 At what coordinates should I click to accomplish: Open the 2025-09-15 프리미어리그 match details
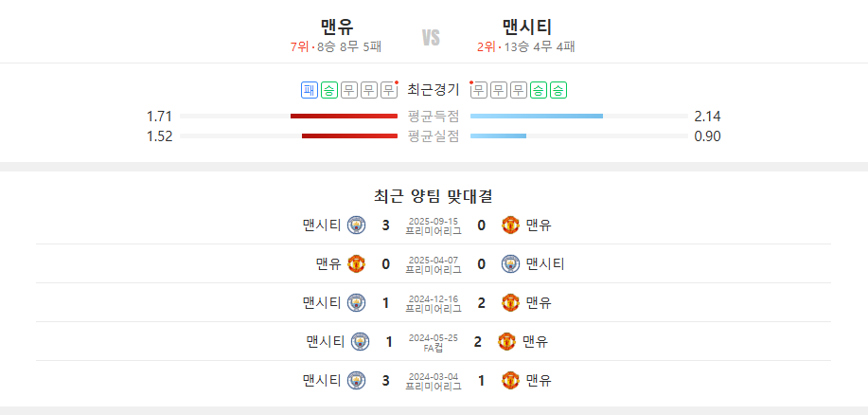[434, 226]
